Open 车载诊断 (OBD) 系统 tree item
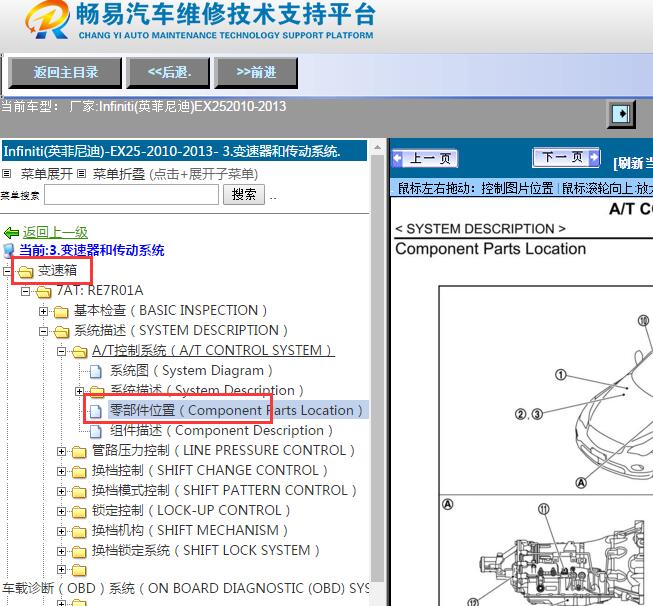Image resolution: width=653 pixels, height=606 pixels. tap(186, 588)
